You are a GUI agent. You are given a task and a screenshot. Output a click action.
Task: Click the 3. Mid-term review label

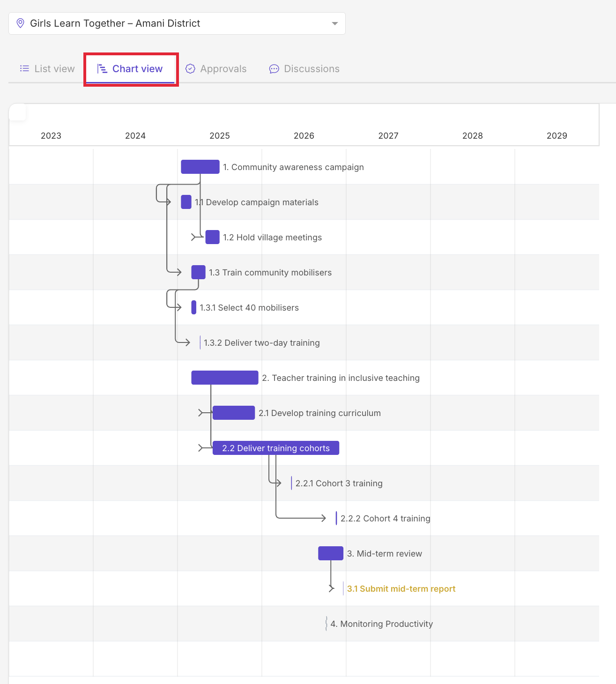click(x=385, y=554)
